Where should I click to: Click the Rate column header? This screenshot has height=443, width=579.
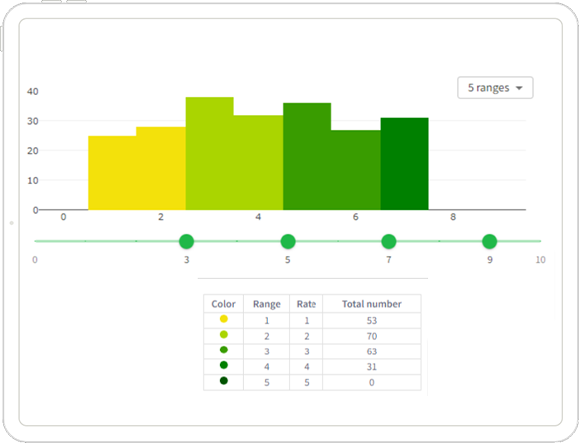click(x=306, y=304)
